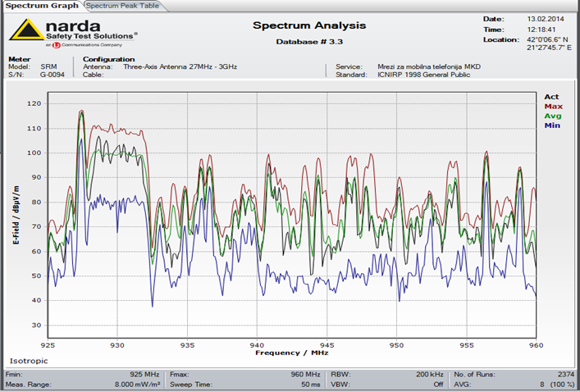This screenshot has width=580, height=392.
Task: Click the Isotropic label below the graph
Action: click(x=29, y=360)
